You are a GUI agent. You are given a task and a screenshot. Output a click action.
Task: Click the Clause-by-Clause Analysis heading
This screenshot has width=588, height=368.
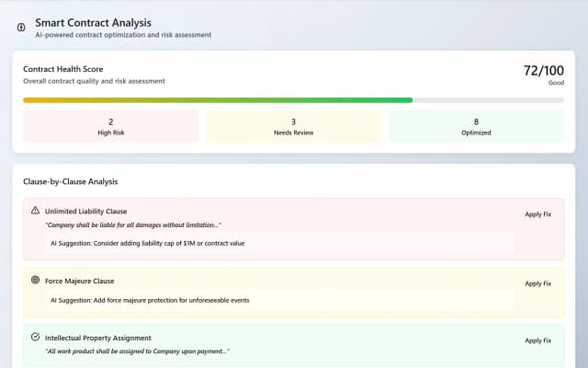click(x=71, y=182)
